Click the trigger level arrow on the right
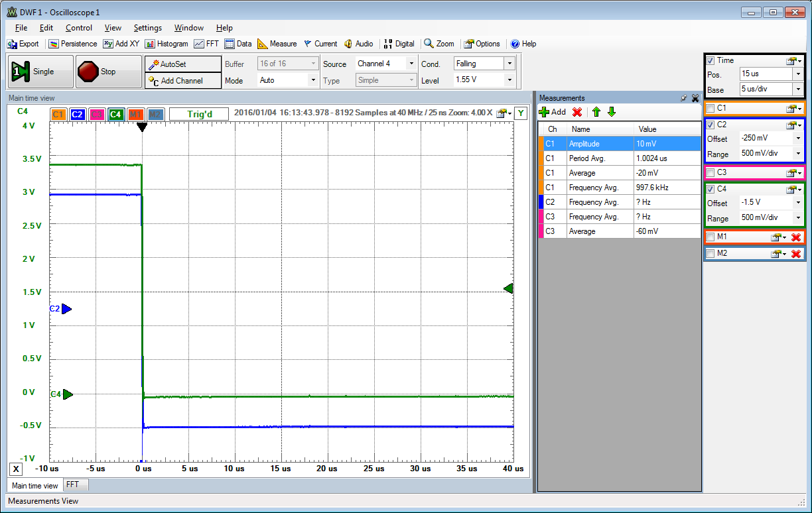This screenshot has width=812, height=513. (508, 288)
